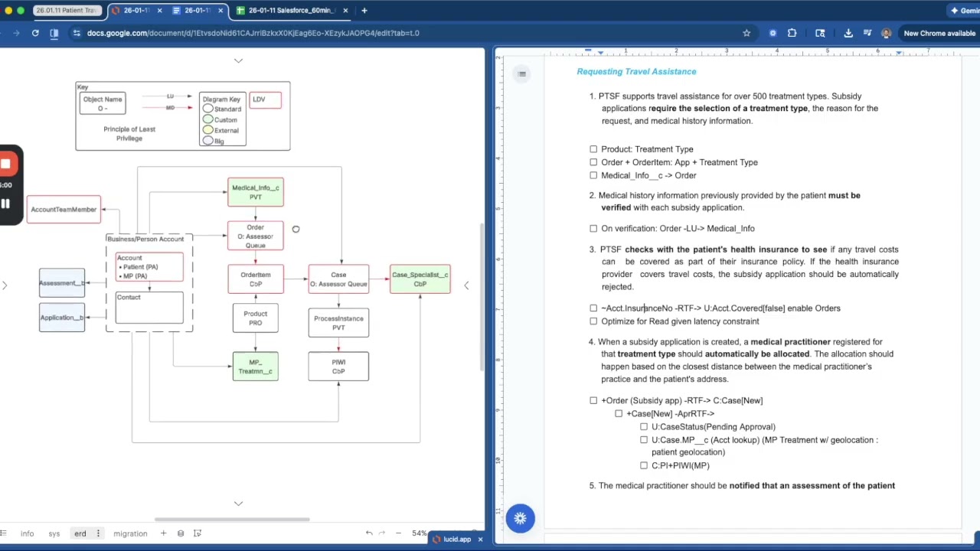Screen dimensions: 980x551
Task: Collapse the top panel chevron in Lucid
Action: point(238,60)
